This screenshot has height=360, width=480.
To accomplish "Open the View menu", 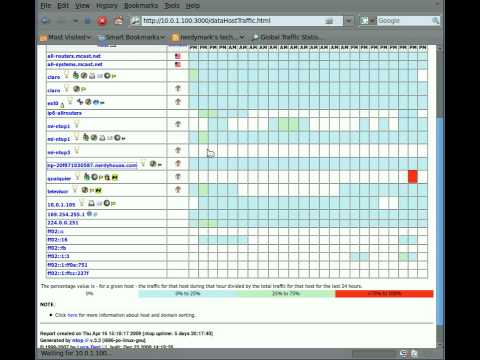I will click(x=82, y=6).
